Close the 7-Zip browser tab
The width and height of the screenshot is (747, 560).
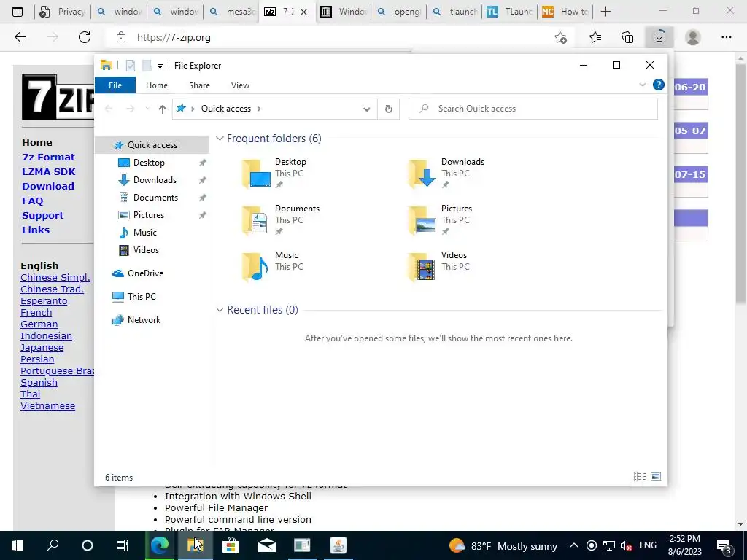tap(304, 12)
